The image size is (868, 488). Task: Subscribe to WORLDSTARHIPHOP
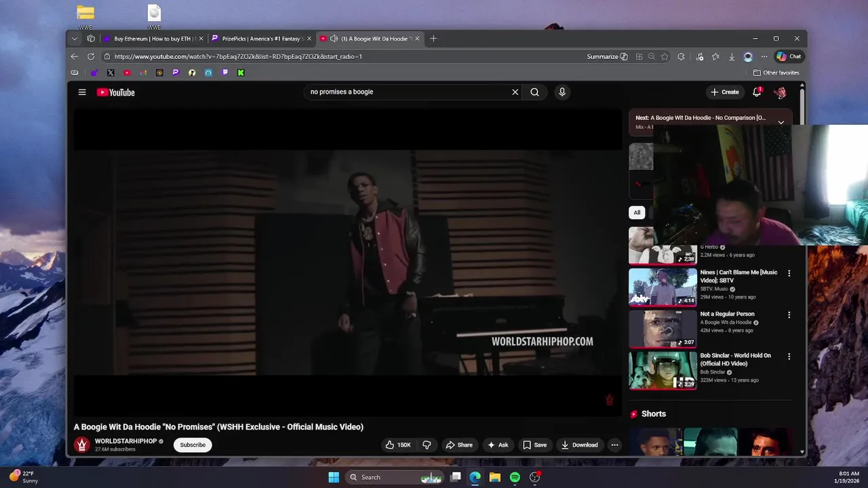[x=193, y=445]
